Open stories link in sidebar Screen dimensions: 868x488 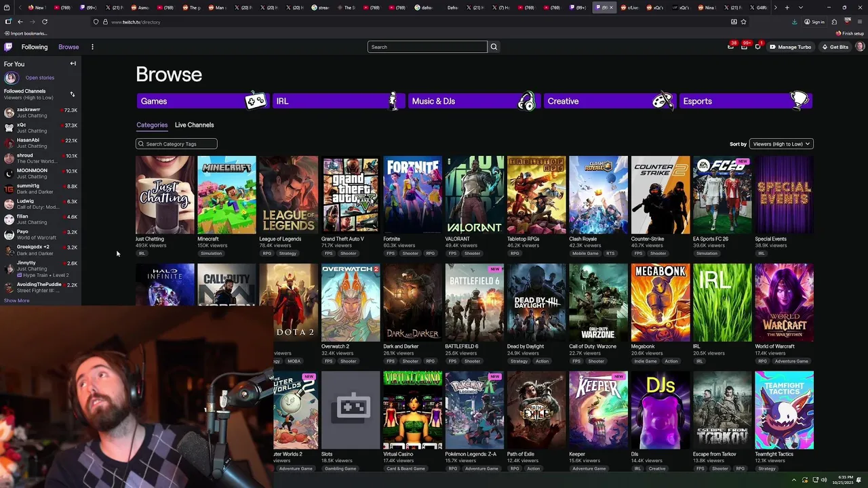[39, 78]
